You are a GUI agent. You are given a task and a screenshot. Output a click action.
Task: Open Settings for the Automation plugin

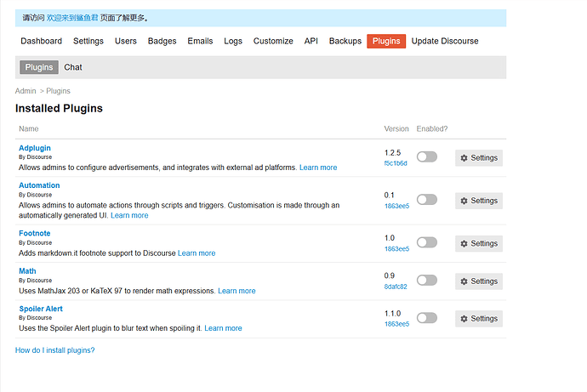click(x=479, y=201)
